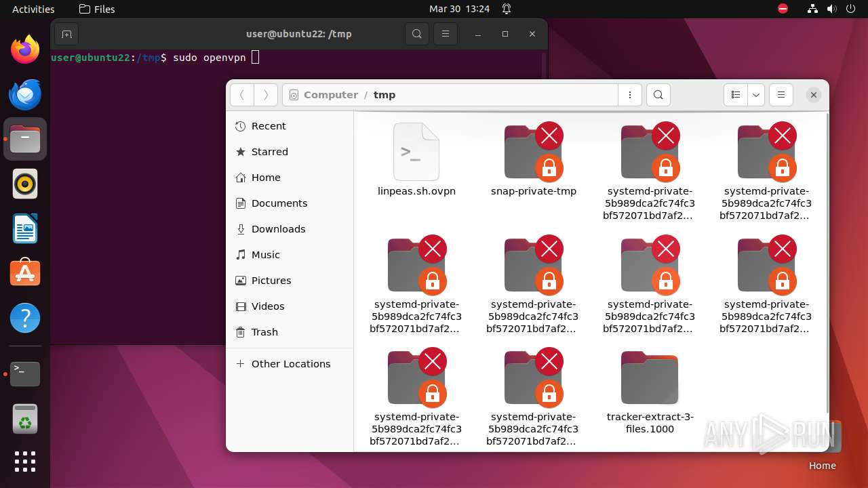Go forward in Files navigation
Screen dimensions: 868x488
pyautogui.click(x=266, y=95)
